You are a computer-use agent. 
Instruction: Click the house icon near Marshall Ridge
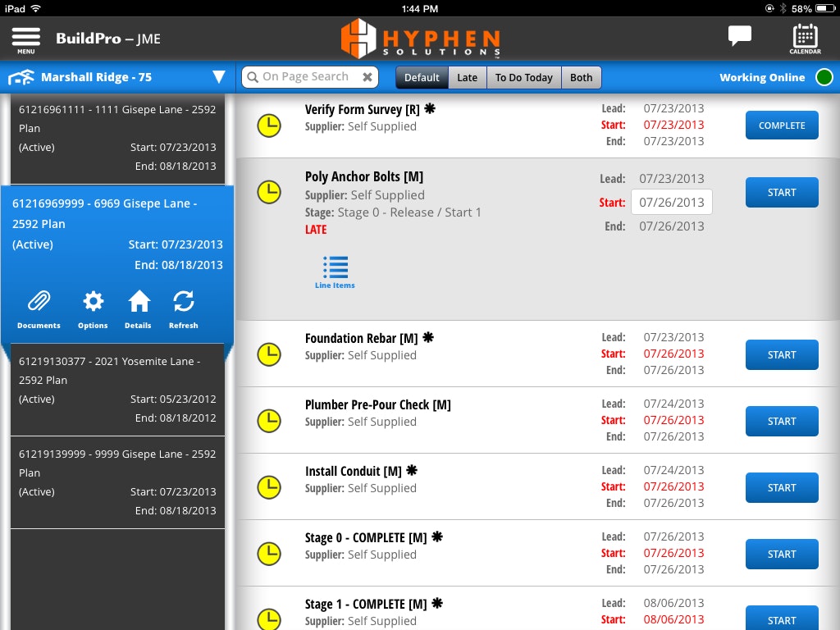pyautogui.click(x=22, y=76)
